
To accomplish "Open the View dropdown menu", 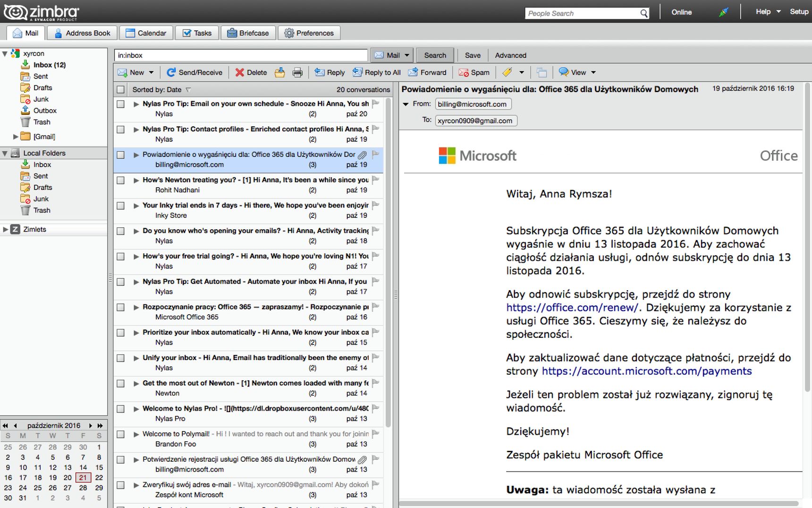I will tap(577, 72).
